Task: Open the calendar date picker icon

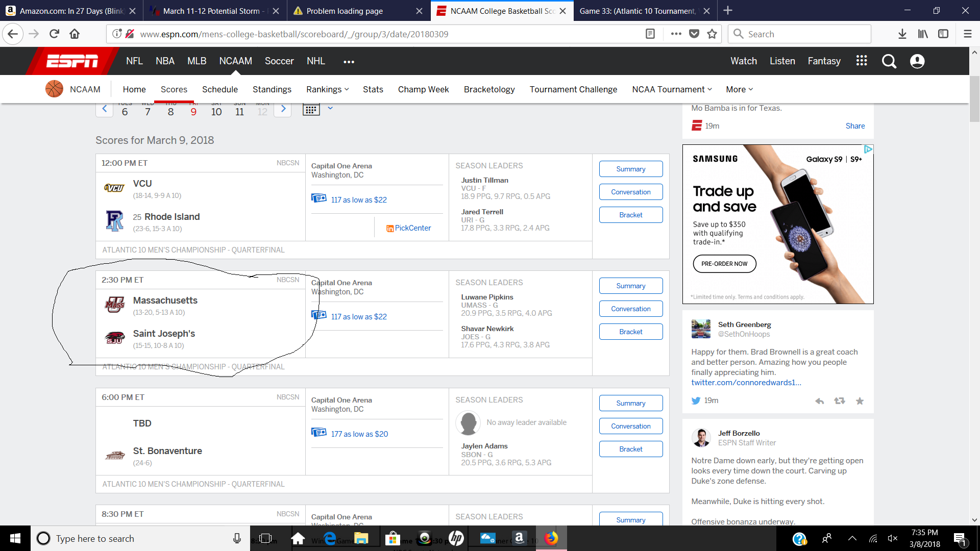Action: pyautogui.click(x=311, y=109)
